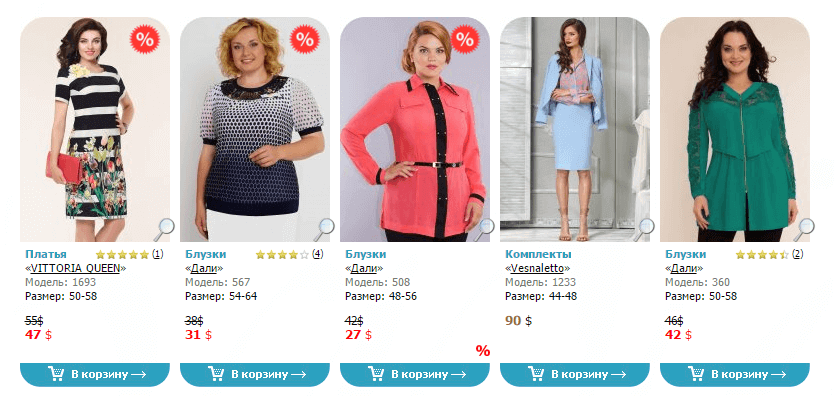Add VITTORIA QUEEN dress to cart
The height and width of the screenshot is (401, 834).
click(95, 374)
